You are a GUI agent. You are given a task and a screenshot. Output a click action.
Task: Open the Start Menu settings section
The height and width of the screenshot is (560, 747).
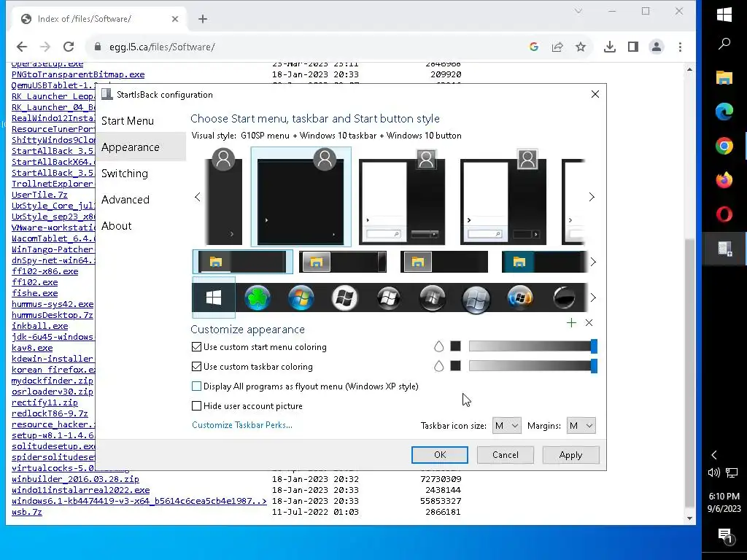128,121
